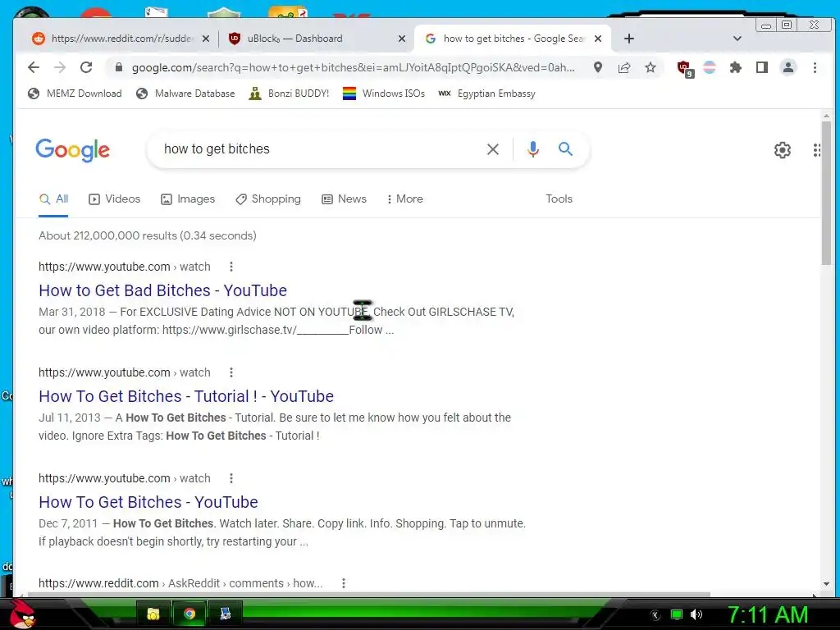The height and width of the screenshot is (630, 840).
Task: Close the Google Search tab
Action: click(598, 39)
